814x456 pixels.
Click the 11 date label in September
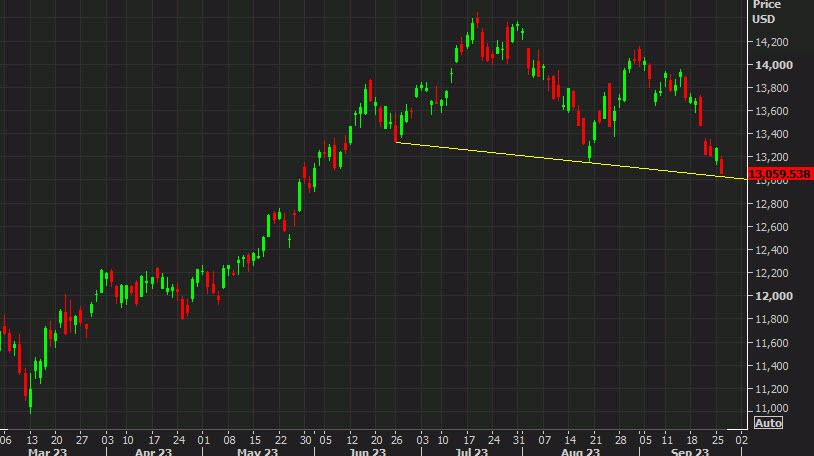(667, 440)
